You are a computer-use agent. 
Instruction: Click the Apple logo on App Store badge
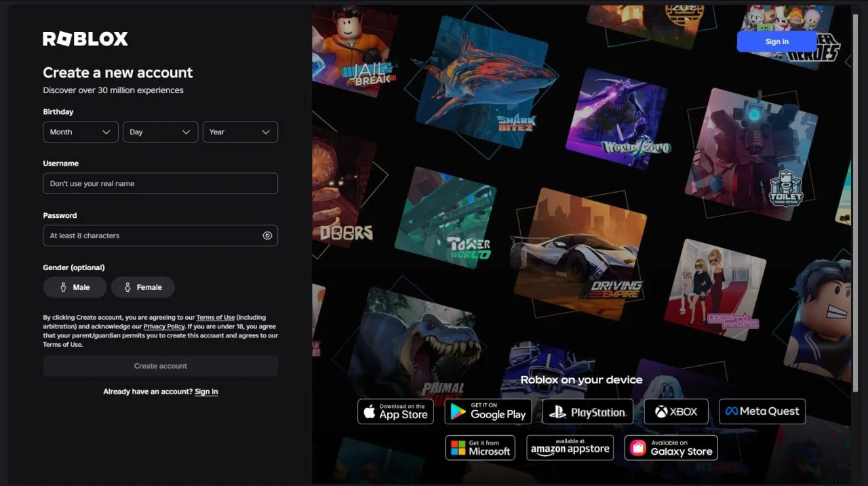click(x=370, y=411)
